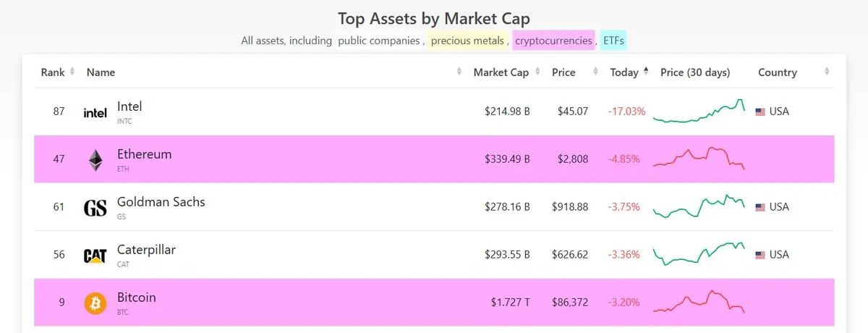Screen dimensions: 868x333
Task: Click Bitcoin's 30-day price chart
Action: pyautogui.click(x=699, y=303)
